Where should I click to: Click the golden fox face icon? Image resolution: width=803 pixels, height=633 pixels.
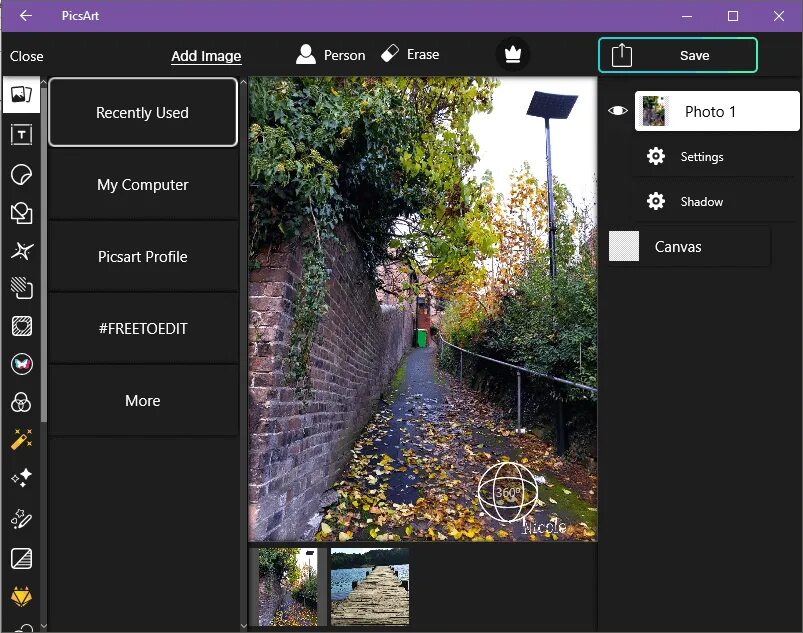22,597
